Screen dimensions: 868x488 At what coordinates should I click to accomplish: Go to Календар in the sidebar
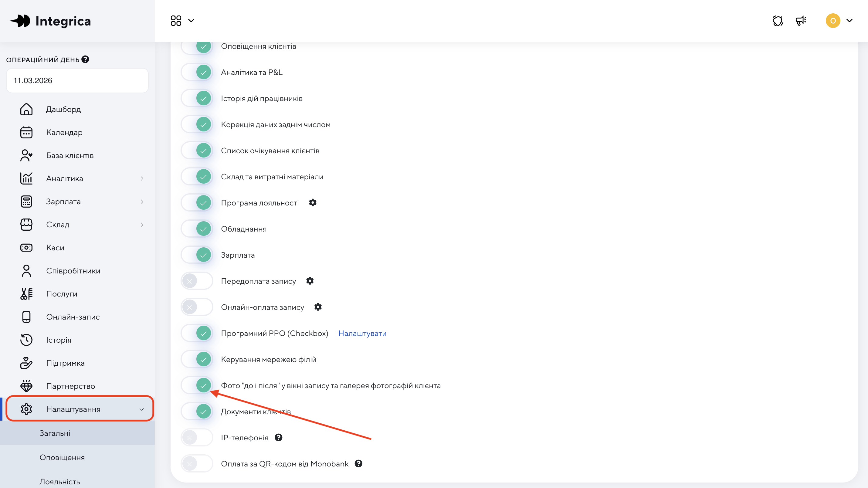64,132
